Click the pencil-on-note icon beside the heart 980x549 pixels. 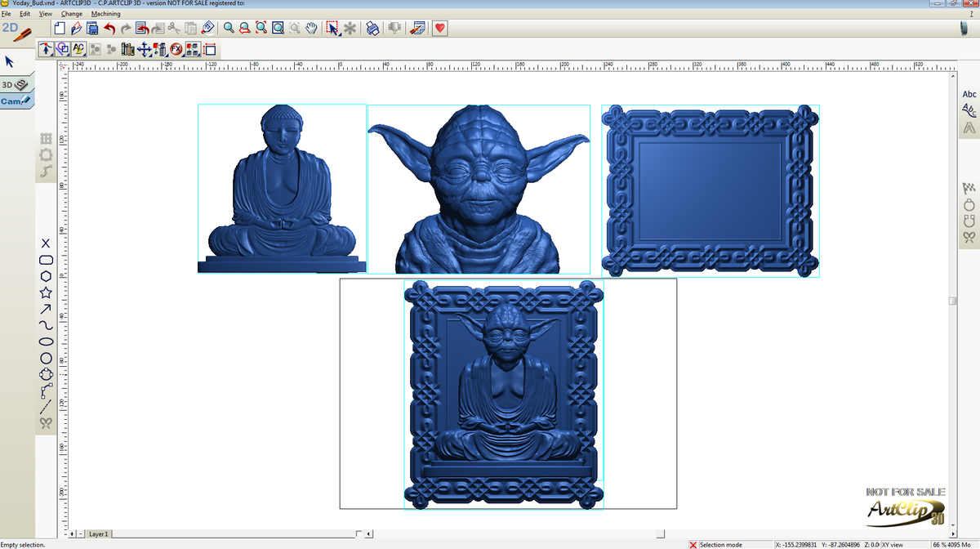[417, 28]
